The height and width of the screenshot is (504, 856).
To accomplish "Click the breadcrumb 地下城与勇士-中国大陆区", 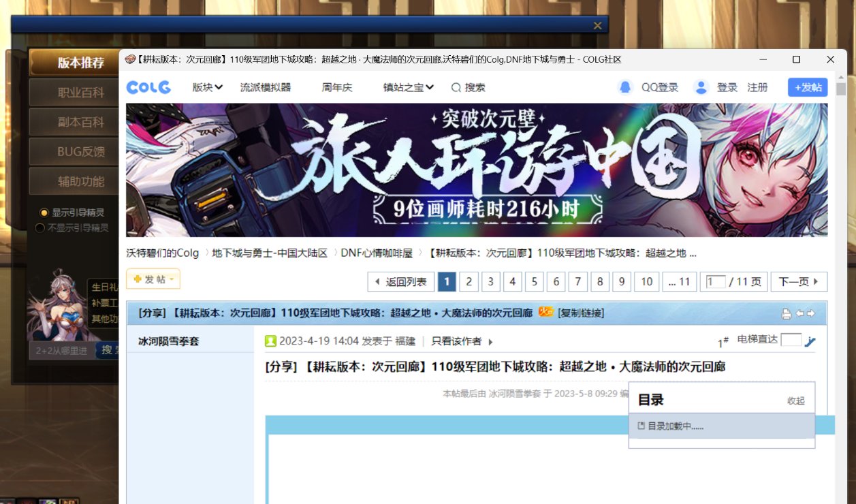I will pos(270,253).
